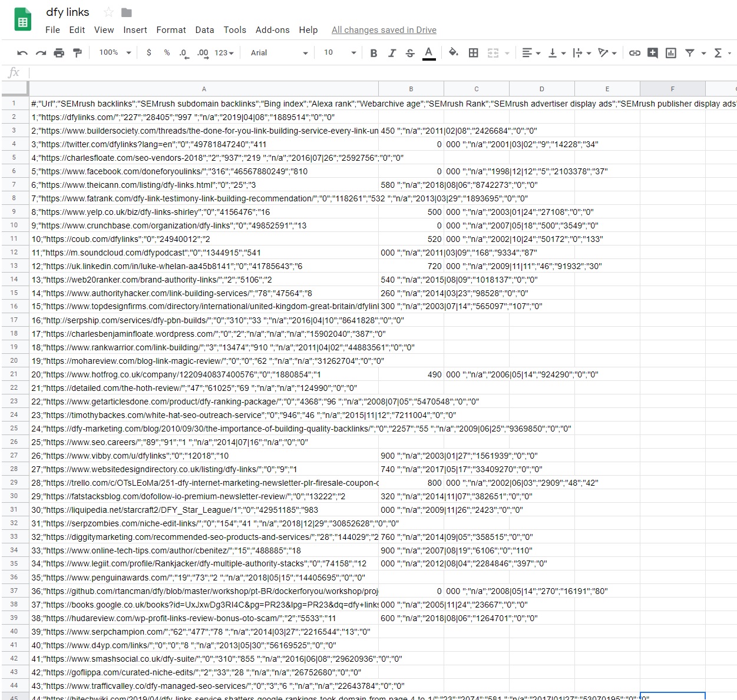Open the Format menu
Image resolution: width=737 pixels, height=700 pixels.
[x=171, y=30]
